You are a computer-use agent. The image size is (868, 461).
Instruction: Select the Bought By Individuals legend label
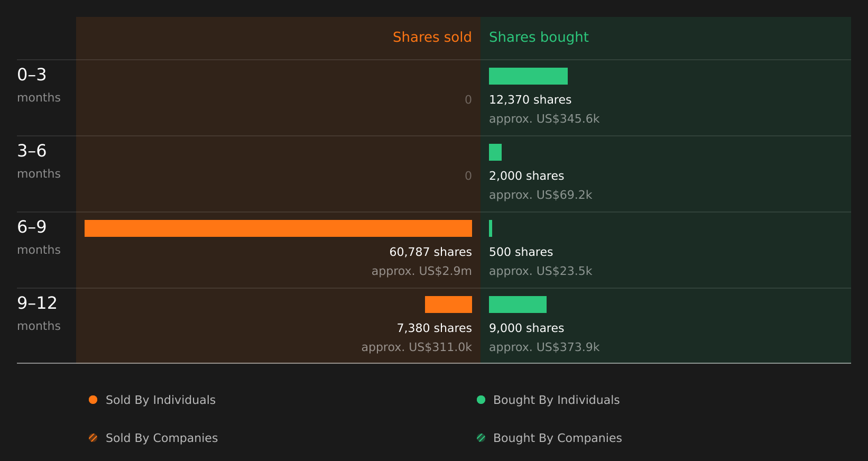[x=556, y=400]
